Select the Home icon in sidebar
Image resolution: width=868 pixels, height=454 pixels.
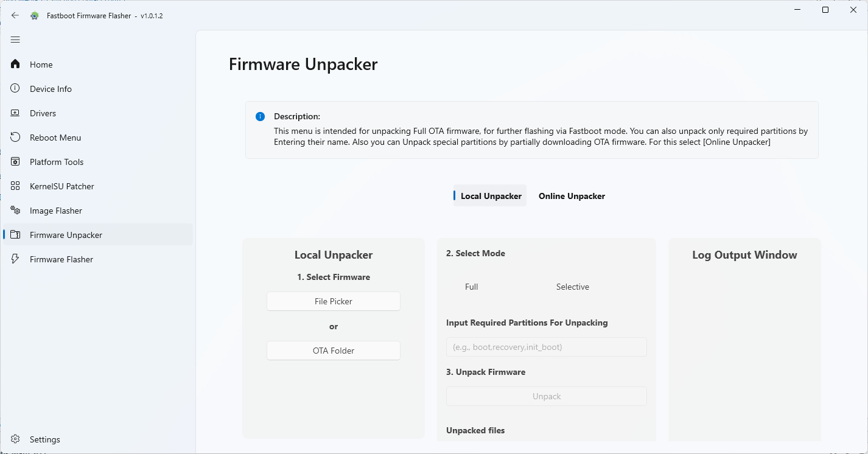click(15, 64)
